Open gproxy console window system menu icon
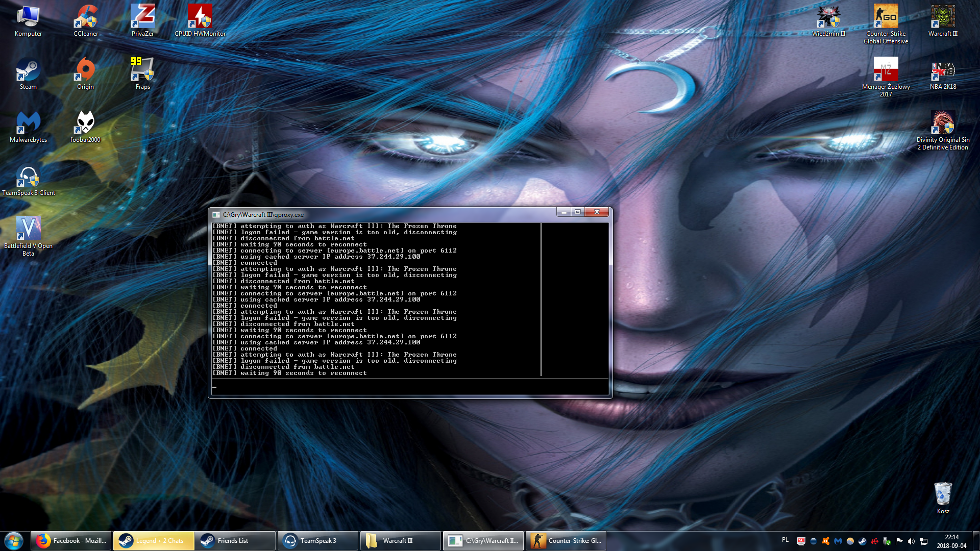This screenshot has width=980, height=551. point(216,215)
